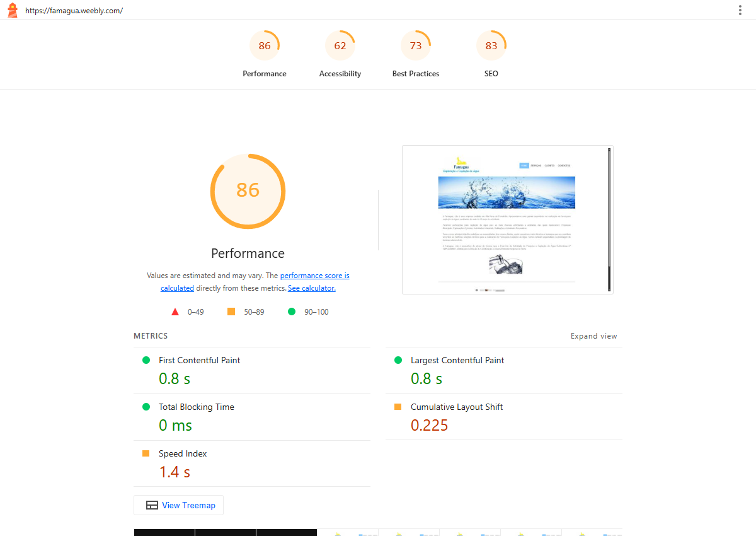Click the Total Blocking Time metric
The height and width of the screenshot is (536, 756).
252,417
